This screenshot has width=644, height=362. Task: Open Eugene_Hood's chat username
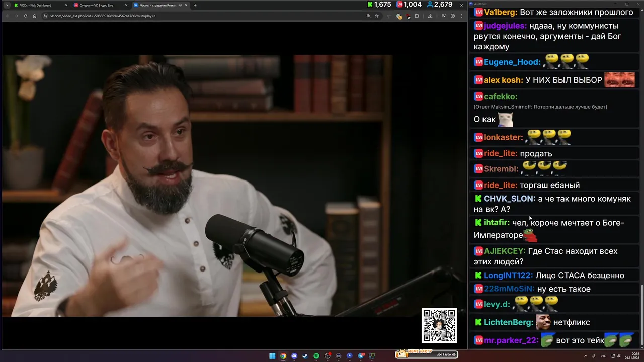(x=512, y=62)
